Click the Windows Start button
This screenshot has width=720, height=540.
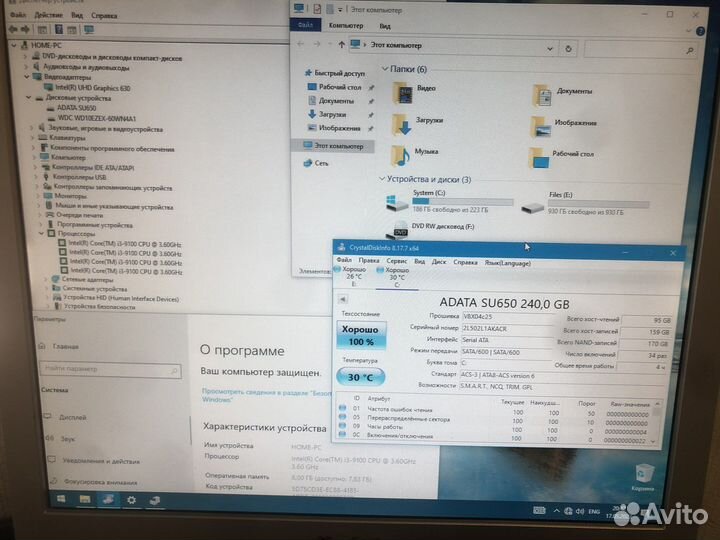pyautogui.click(x=61, y=499)
